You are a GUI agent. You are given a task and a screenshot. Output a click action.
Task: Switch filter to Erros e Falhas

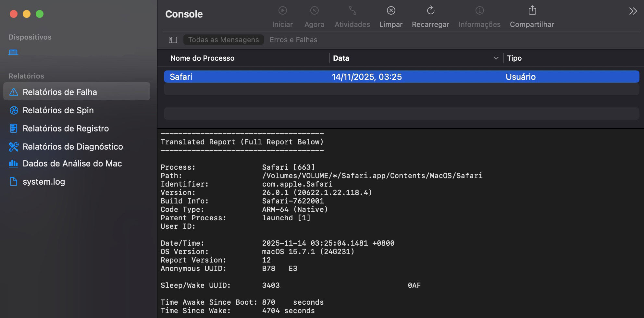click(293, 40)
